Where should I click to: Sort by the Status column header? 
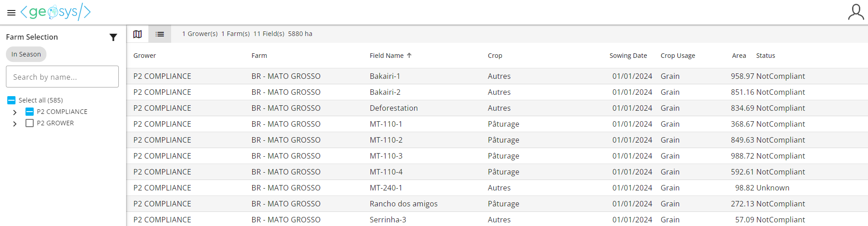click(765, 56)
